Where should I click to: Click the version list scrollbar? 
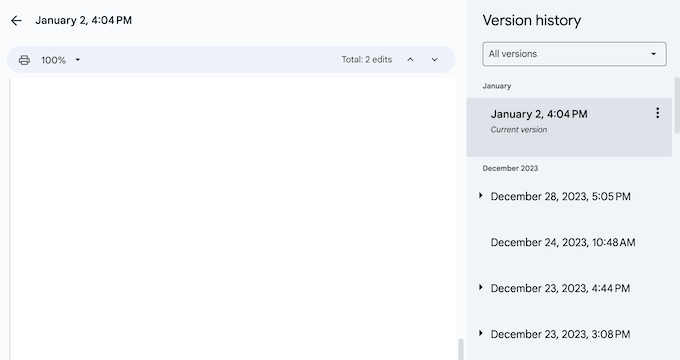click(x=677, y=105)
